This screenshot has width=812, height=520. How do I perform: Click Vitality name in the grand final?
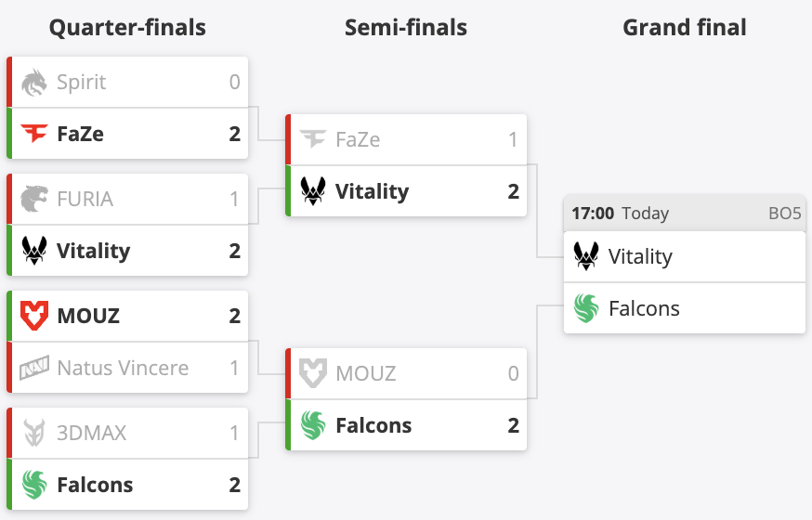pos(640,256)
